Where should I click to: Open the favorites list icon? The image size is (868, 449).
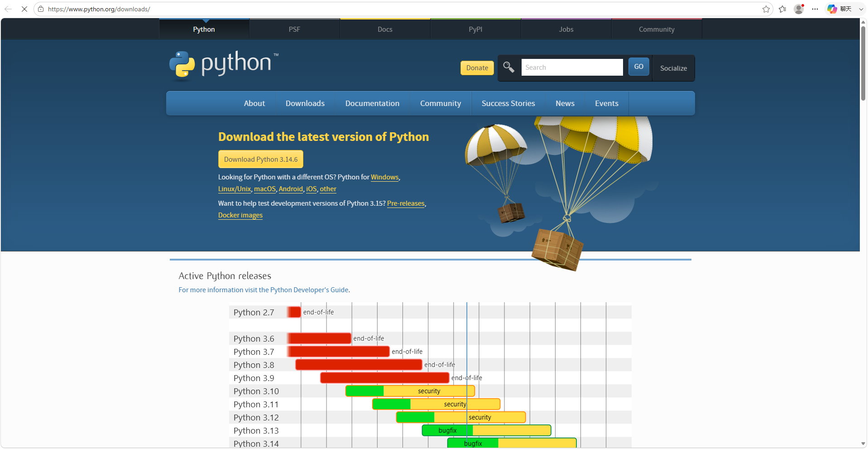pyautogui.click(x=782, y=9)
